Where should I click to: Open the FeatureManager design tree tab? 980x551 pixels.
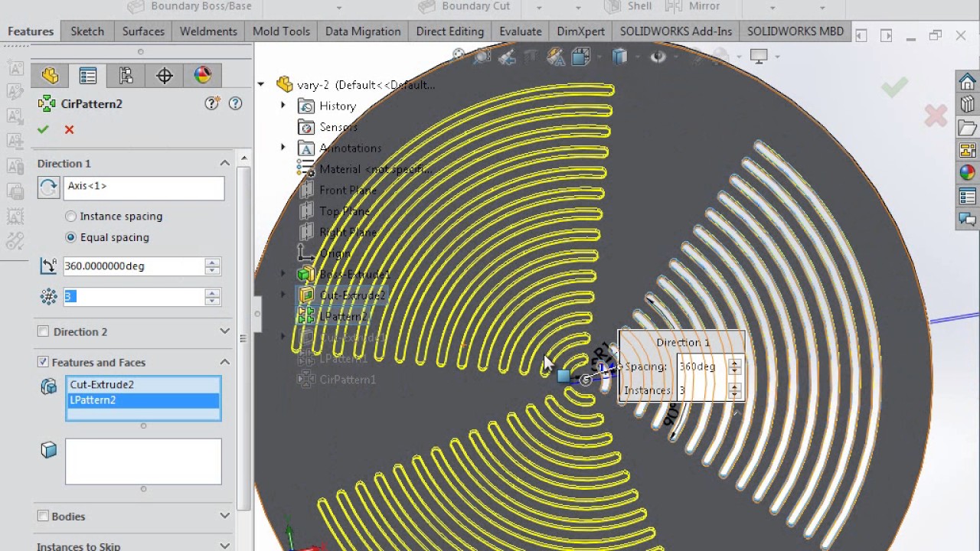(x=50, y=75)
